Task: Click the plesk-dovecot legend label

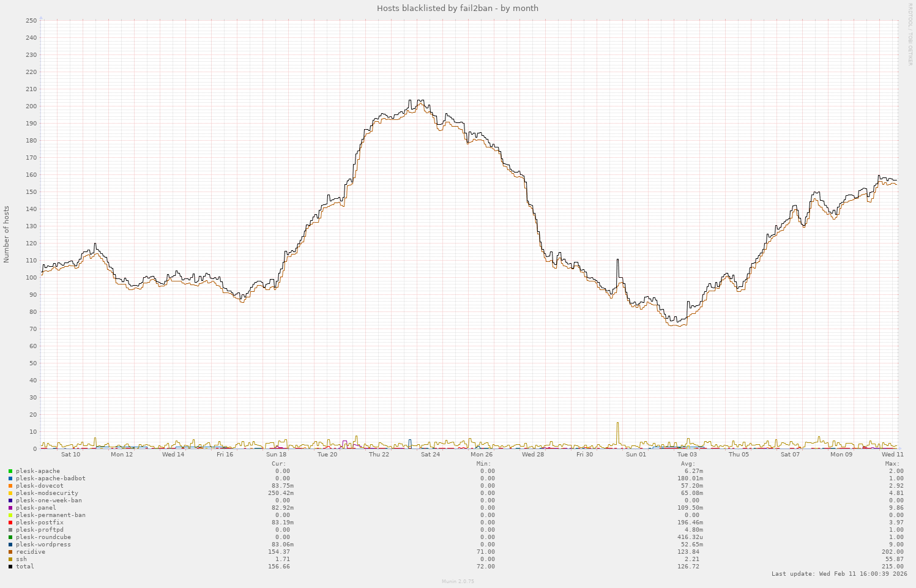Action: (x=39, y=486)
